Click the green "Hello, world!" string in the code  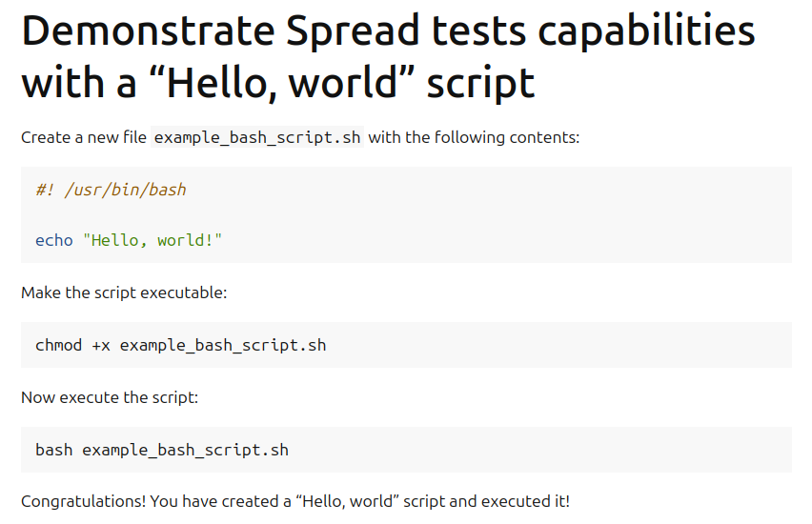pos(152,240)
